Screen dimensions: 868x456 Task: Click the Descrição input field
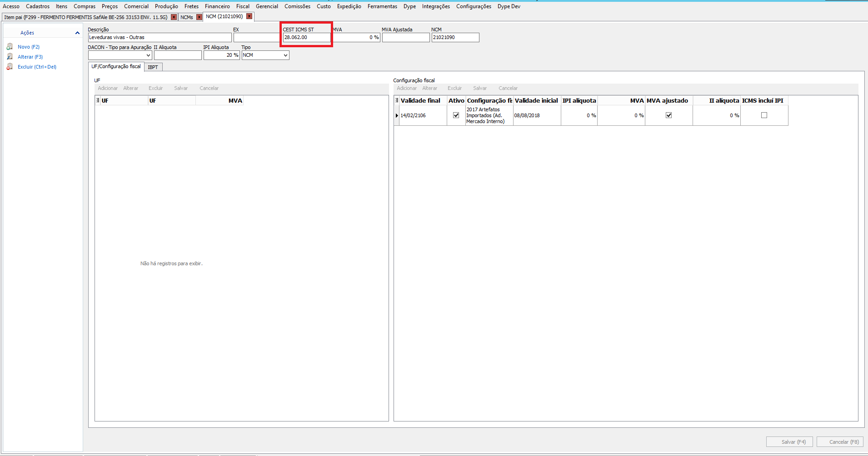pyautogui.click(x=160, y=37)
